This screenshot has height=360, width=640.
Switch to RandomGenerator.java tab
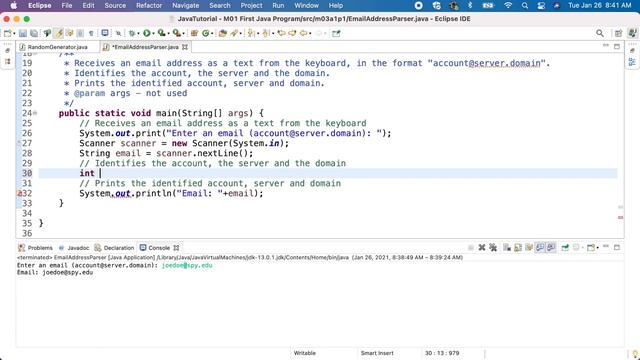(57, 47)
